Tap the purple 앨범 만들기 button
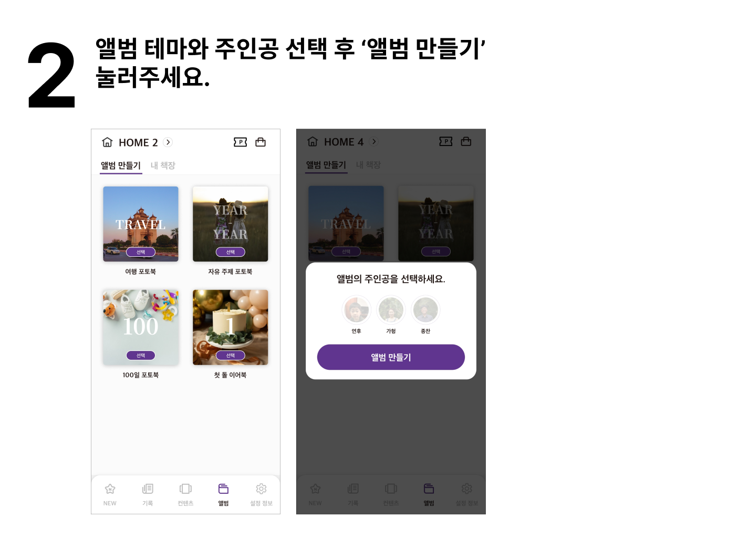The image size is (748, 560). pyautogui.click(x=391, y=357)
